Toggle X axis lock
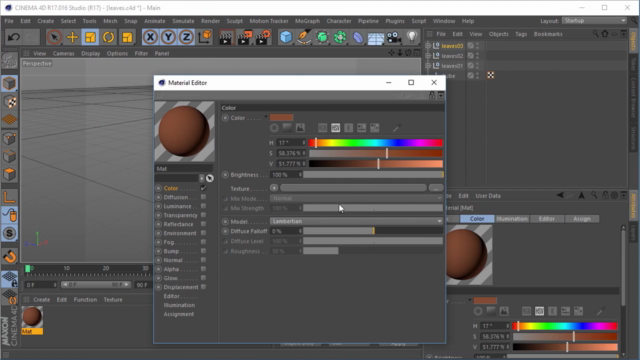 pos(150,37)
